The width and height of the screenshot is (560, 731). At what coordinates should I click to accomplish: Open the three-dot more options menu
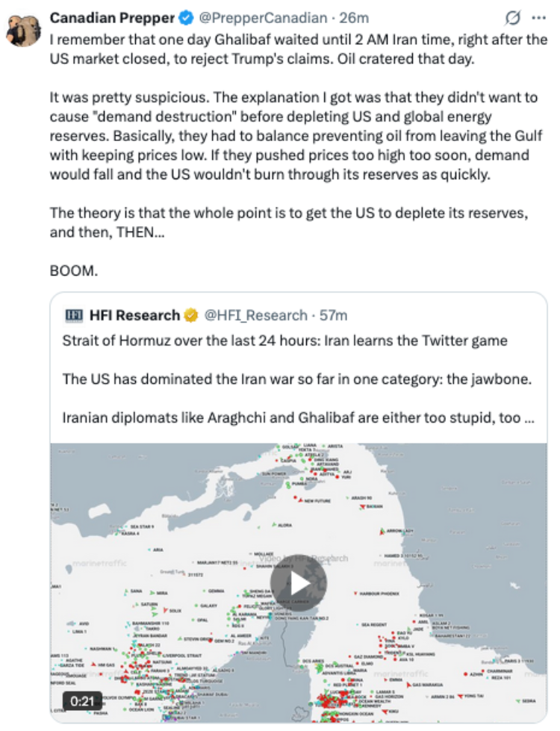pyautogui.click(x=538, y=19)
